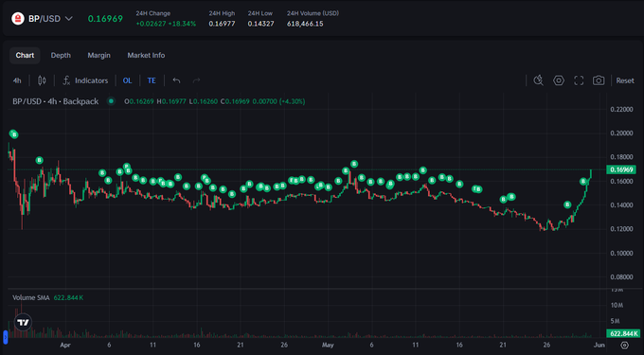Click the buy marker at the 0.20000 level

click(13, 134)
